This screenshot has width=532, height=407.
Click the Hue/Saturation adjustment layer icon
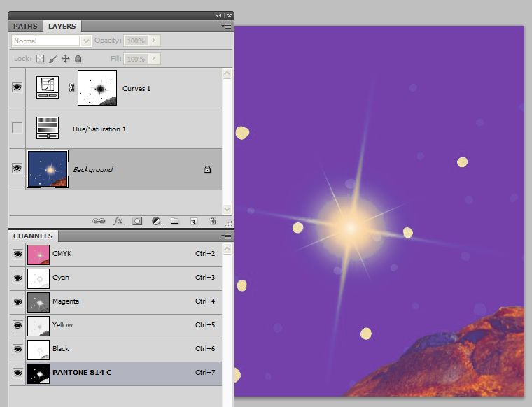tap(48, 128)
